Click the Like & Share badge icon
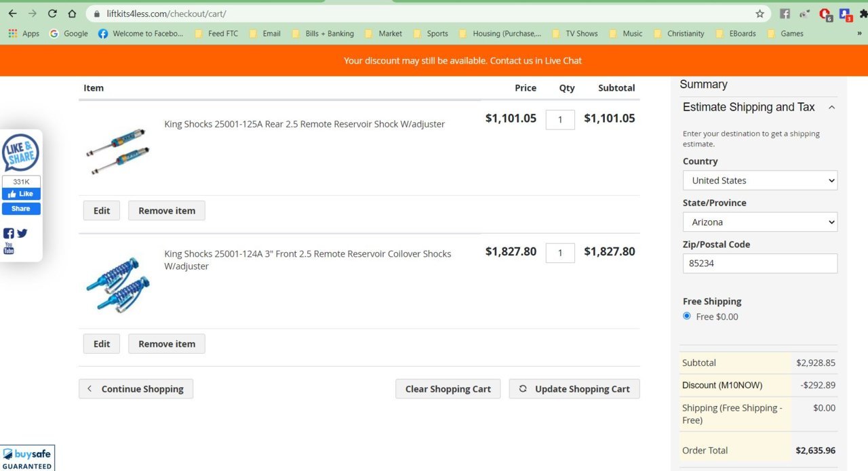Viewport: 868px width, 471px height. tap(21, 153)
